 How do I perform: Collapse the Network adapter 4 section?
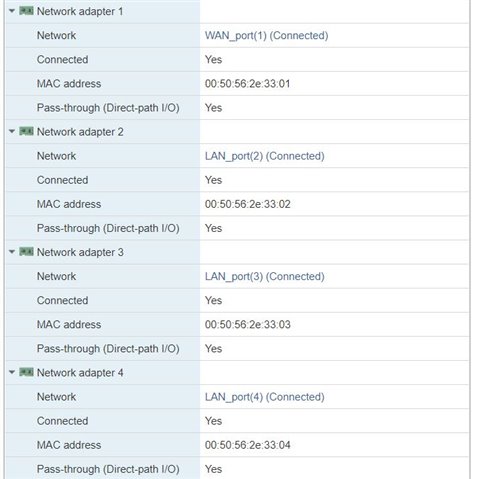click(x=12, y=372)
